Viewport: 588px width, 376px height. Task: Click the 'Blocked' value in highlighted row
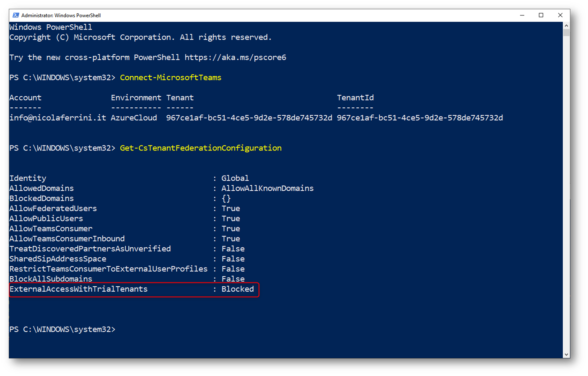238,289
